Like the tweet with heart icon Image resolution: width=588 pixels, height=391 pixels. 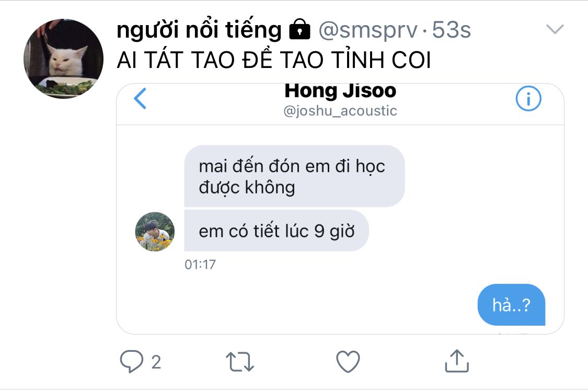click(x=348, y=361)
